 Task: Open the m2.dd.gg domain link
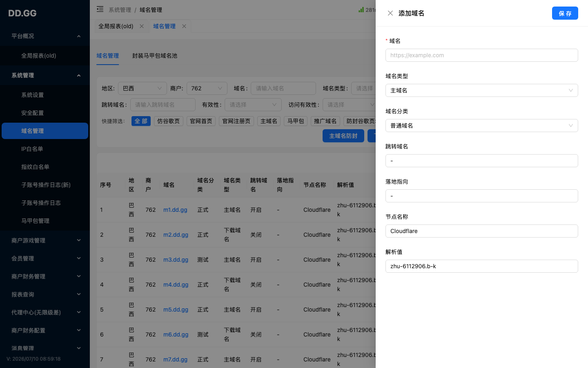(x=176, y=235)
